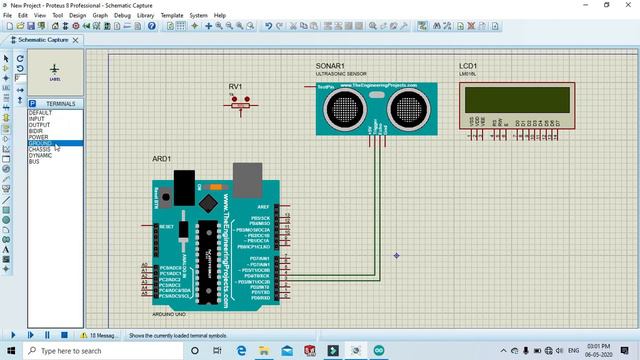Select the Selection Mode arrow tool
640x360 pixels.
[x=6, y=58]
